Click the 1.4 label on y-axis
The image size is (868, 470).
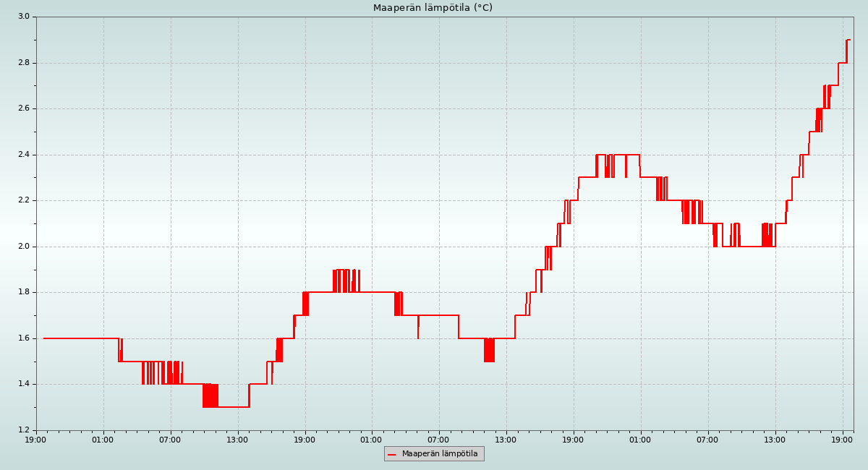pos(23,384)
